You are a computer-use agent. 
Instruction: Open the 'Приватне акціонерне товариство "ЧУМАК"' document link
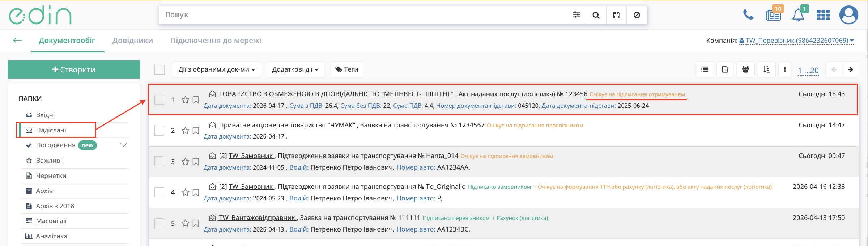(x=288, y=125)
